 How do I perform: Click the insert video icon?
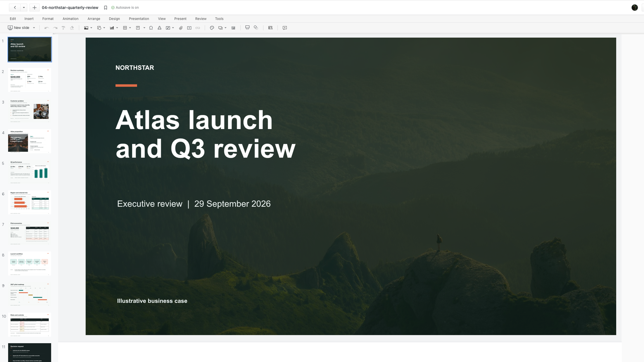(189, 28)
